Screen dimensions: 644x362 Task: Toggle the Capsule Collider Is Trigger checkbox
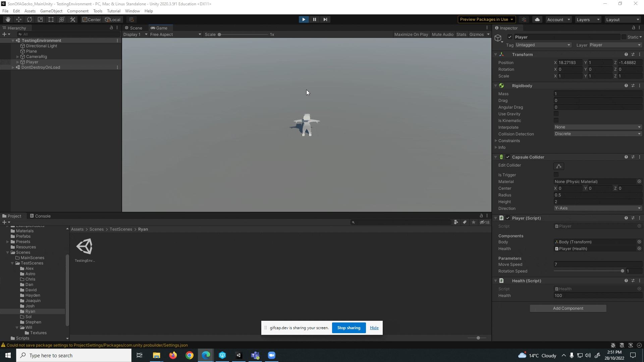pos(556,175)
